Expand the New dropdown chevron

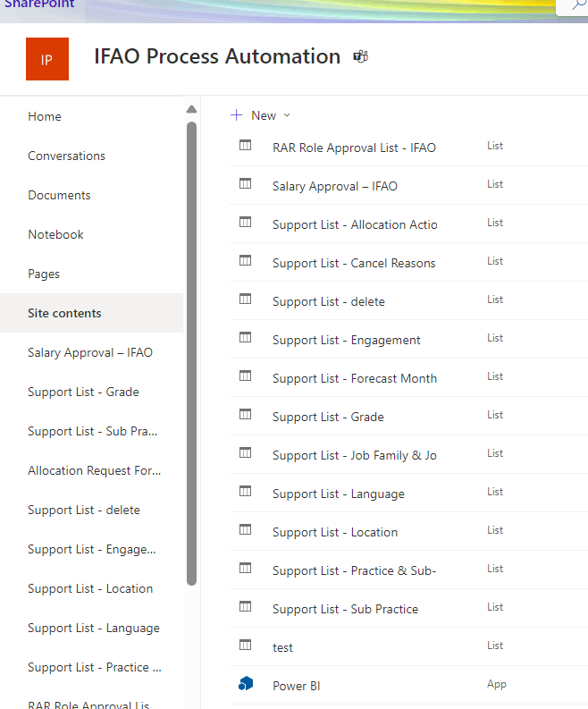pos(287,115)
